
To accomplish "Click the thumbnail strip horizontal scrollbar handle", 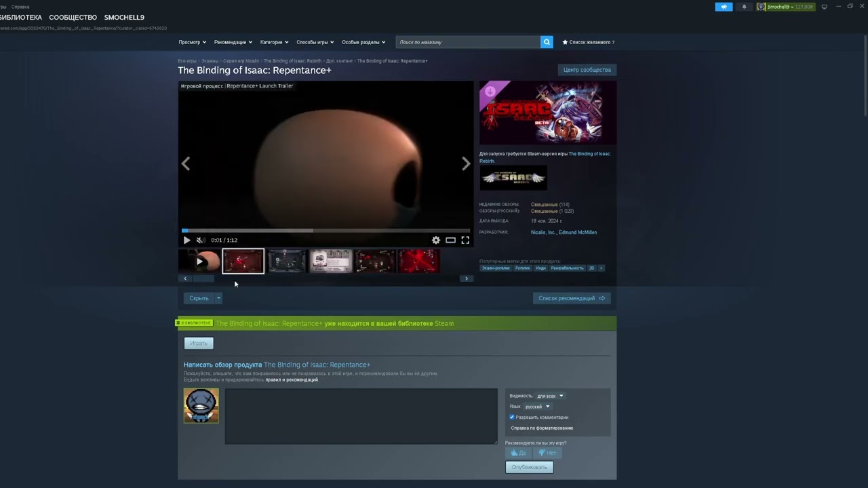I will [203, 279].
